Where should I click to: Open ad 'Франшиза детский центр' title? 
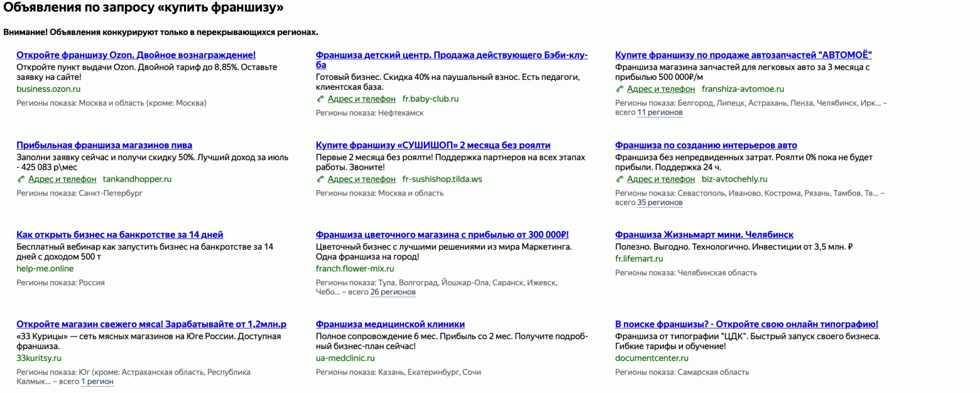click(x=452, y=60)
